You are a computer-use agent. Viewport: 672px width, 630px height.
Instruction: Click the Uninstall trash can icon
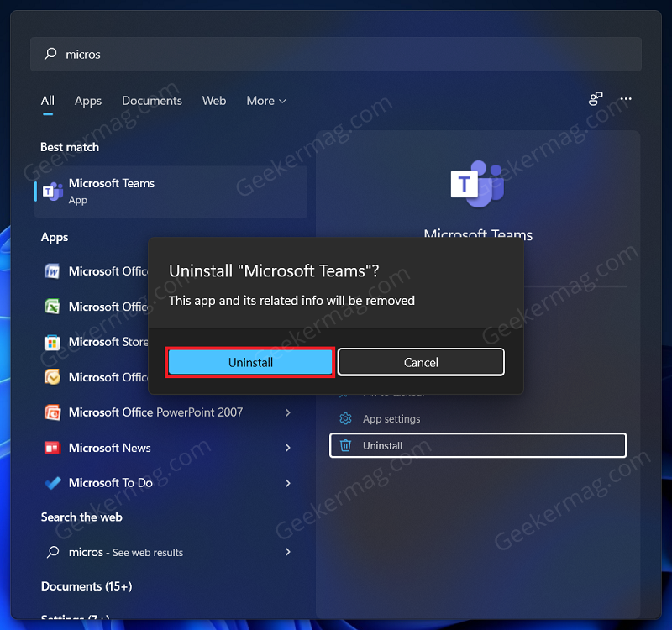(345, 445)
